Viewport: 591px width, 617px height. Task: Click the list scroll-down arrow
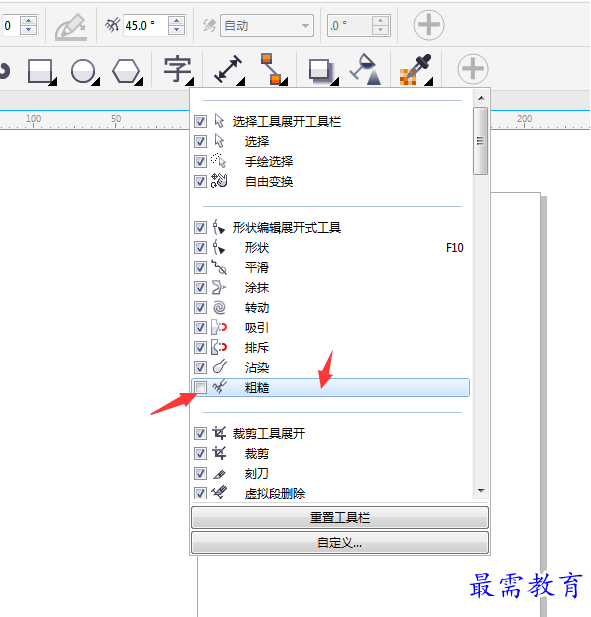pyautogui.click(x=481, y=491)
